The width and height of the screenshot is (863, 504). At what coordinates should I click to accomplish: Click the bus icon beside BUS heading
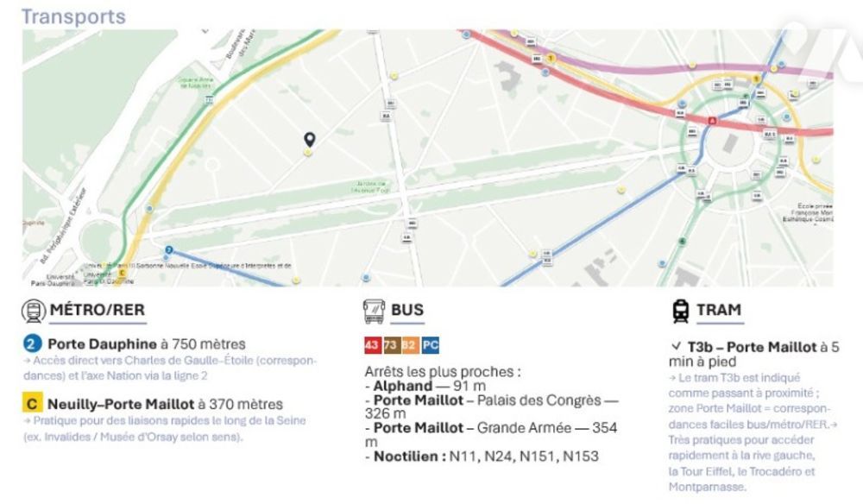pyautogui.click(x=374, y=311)
